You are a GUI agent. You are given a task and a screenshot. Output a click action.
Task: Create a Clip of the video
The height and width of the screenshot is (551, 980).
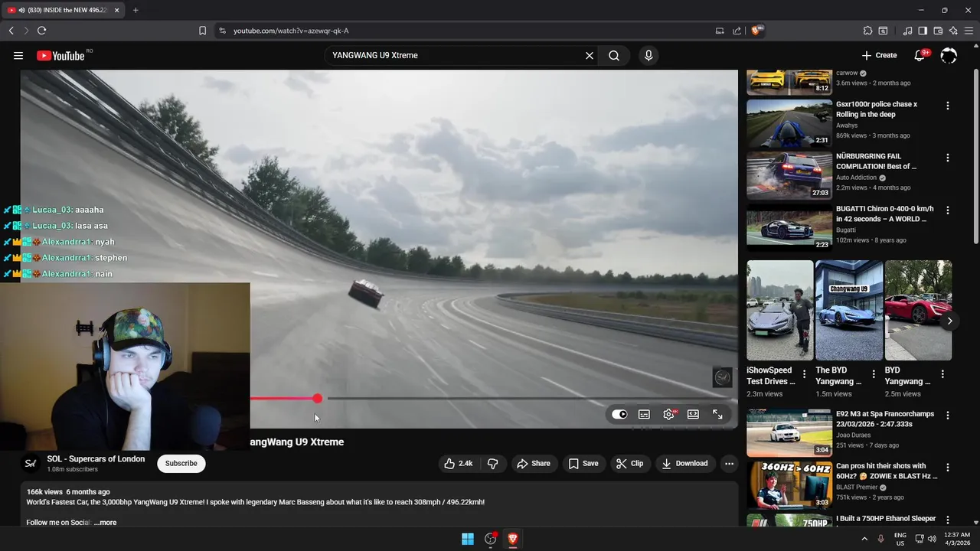point(630,463)
